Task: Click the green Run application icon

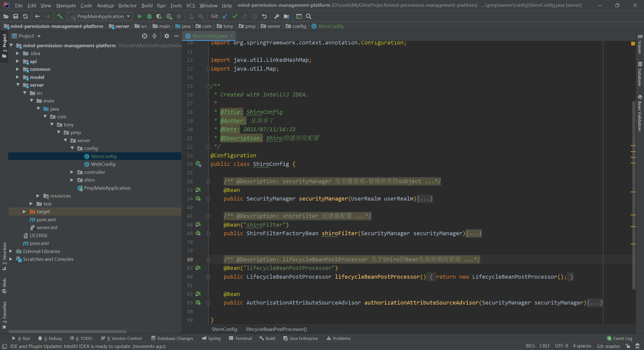Action: (140, 16)
